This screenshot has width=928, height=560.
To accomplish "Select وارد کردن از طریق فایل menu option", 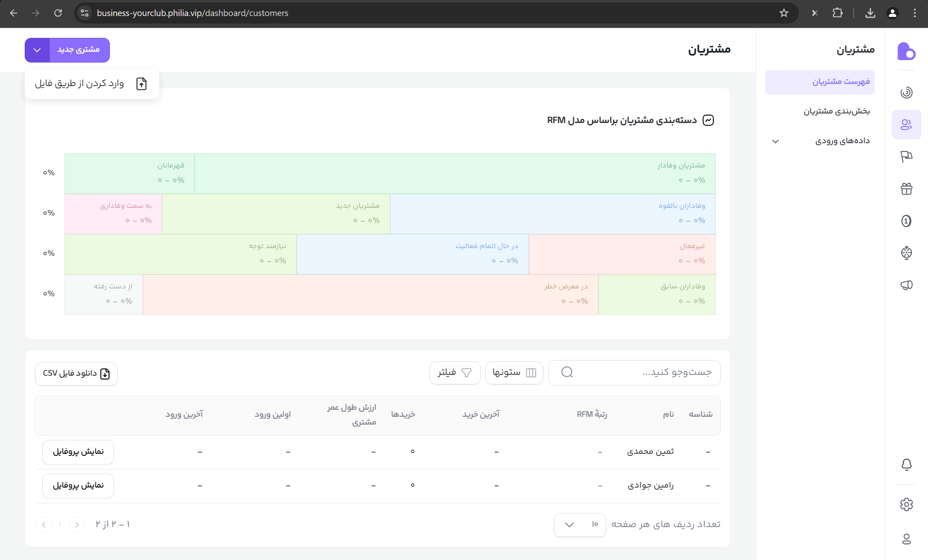I will [91, 84].
